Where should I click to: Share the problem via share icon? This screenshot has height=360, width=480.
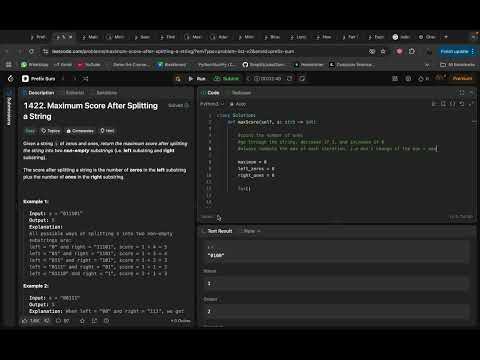(94, 321)
